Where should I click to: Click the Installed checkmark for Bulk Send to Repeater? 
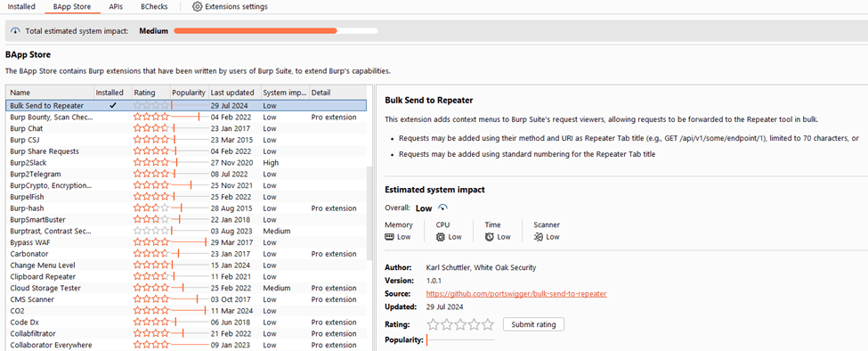(x=113, y=105)
